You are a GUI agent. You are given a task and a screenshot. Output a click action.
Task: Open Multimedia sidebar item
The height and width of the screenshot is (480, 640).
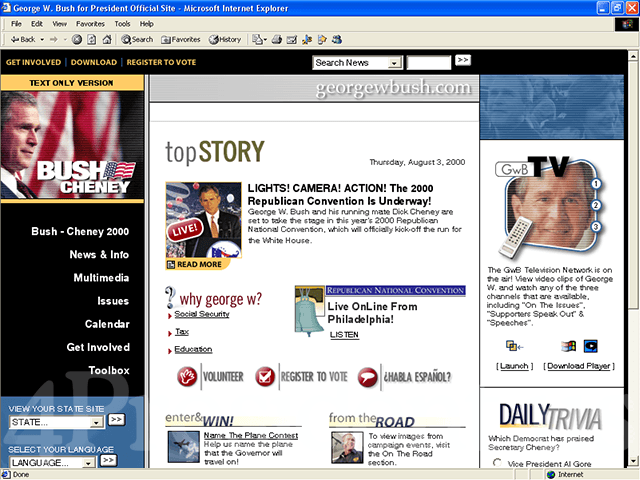(x=101, y=278)
